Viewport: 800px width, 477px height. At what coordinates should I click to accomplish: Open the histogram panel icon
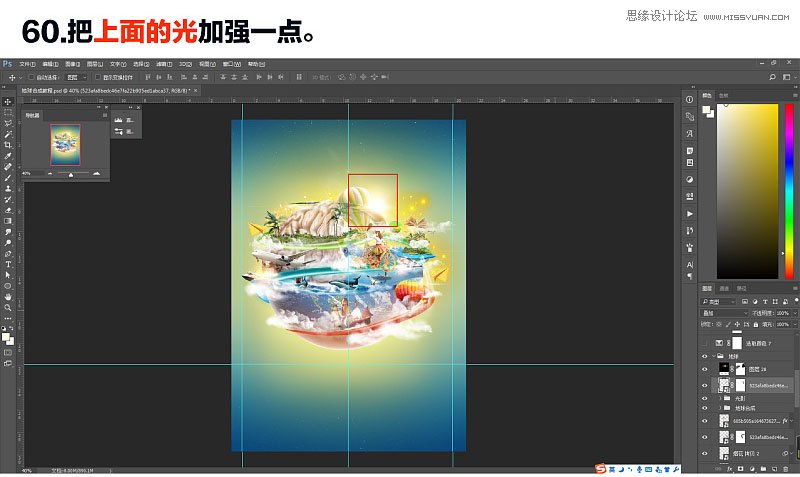pyautogui.click(x=118, y=120)
